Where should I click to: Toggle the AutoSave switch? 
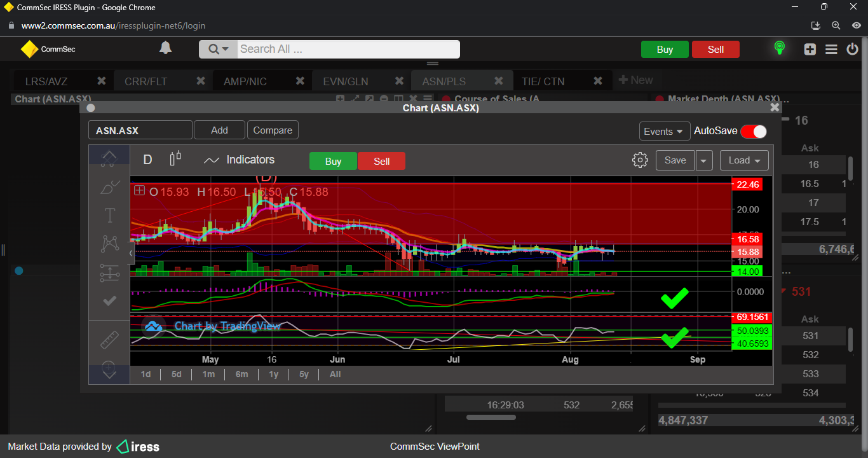click(753, 131)
